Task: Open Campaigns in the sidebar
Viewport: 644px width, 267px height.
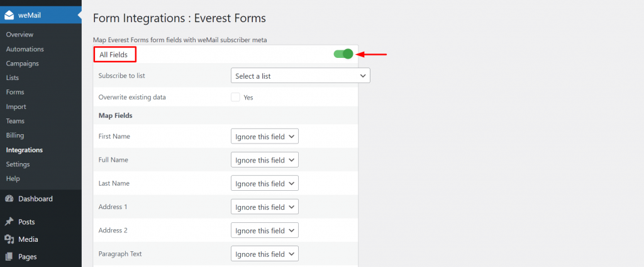Action: tap(22, 64)
